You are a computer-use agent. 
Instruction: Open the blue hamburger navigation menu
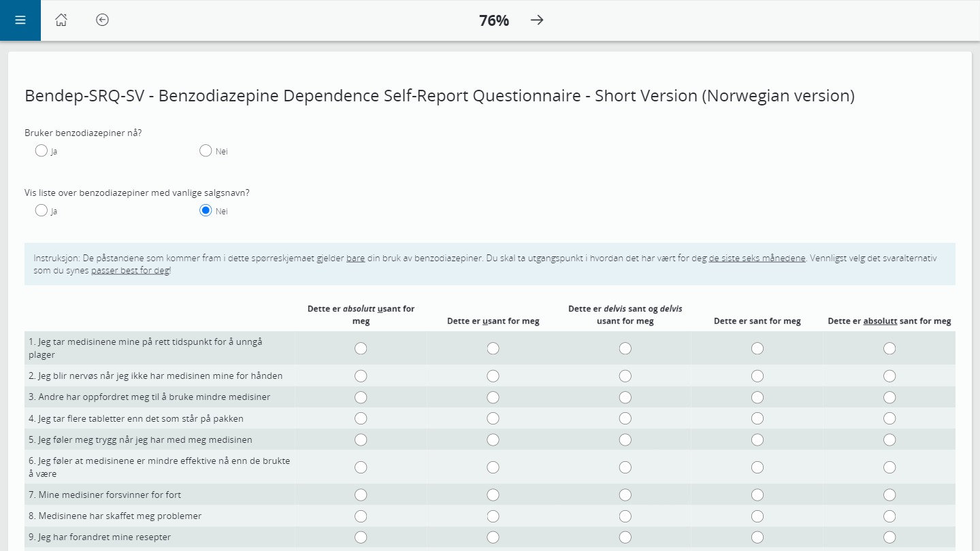point(20,20)
